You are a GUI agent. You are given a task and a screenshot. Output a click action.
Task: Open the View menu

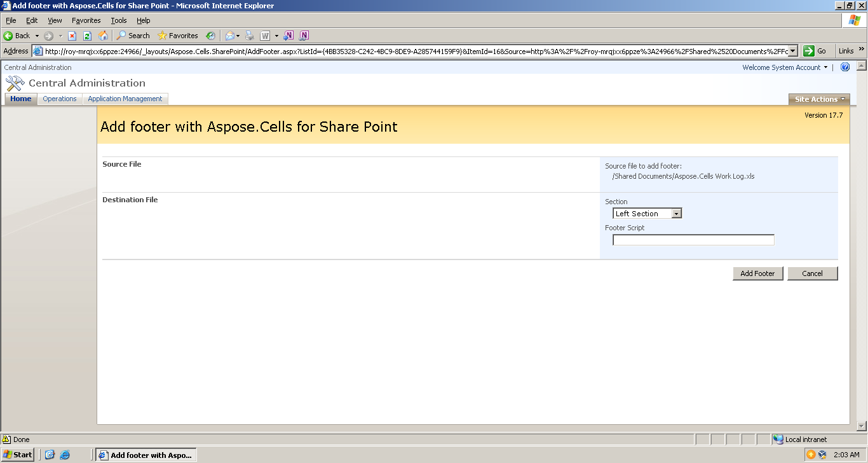55,20
